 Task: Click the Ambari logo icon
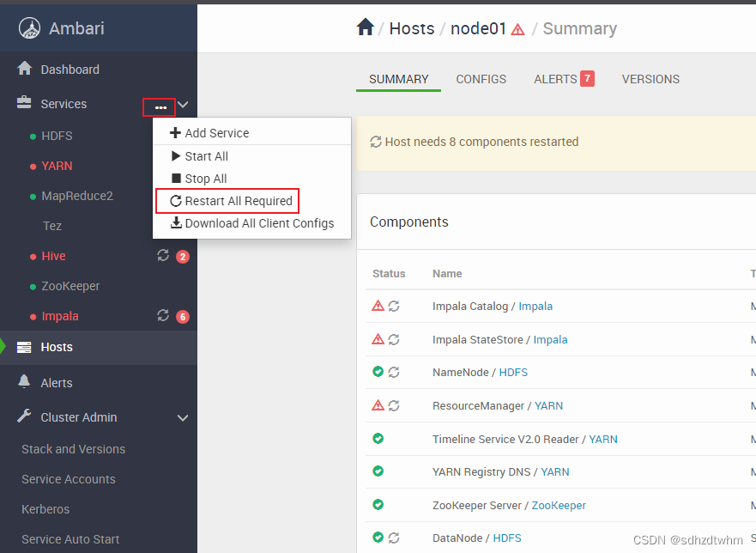pyautogui.click(x=29, y=28)
